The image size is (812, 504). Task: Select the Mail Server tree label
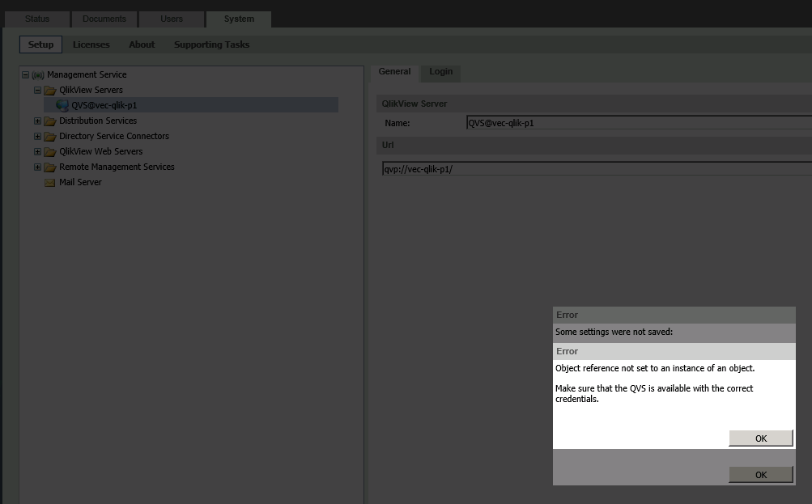80,182
